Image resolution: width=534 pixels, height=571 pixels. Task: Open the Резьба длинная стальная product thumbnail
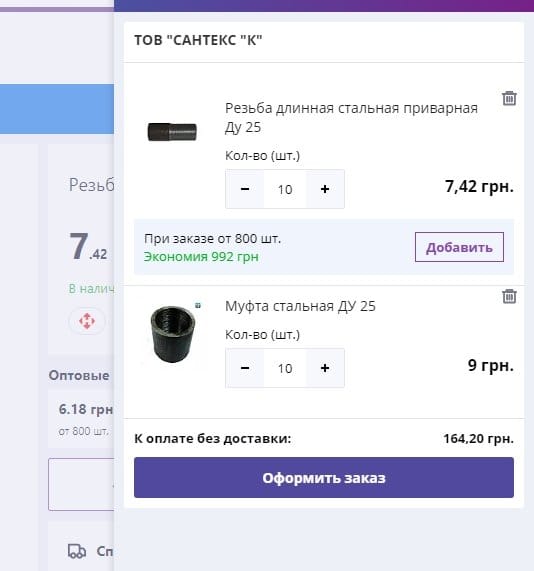click(x=172, y=131)
